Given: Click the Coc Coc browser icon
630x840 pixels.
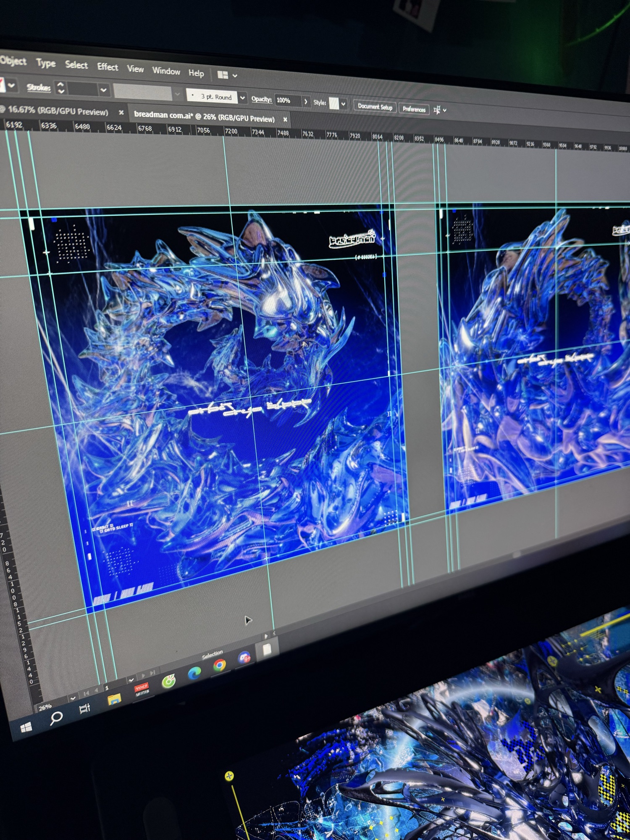Looking at the screenshot, I should coord(168,682).
